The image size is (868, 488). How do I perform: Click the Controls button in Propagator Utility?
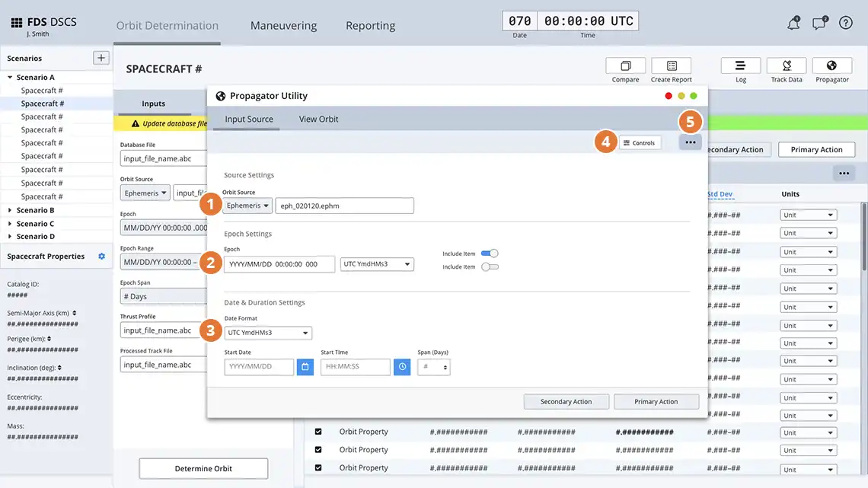click(x=639, y=143)
